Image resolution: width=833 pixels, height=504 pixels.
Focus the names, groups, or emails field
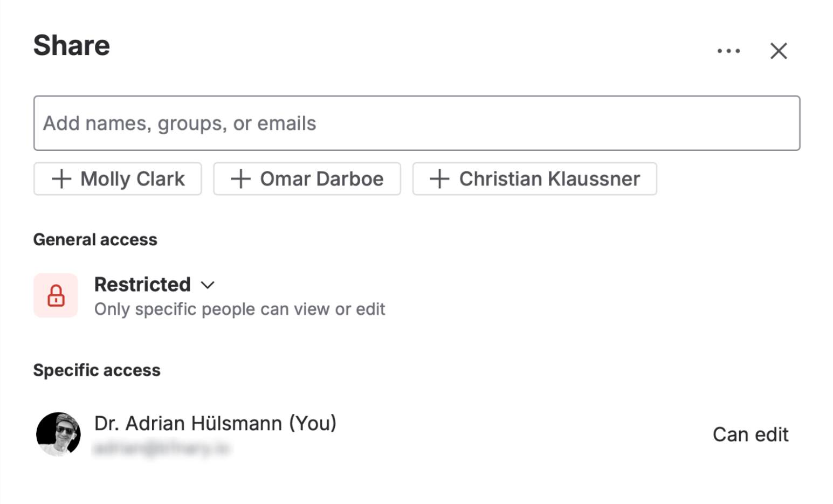pyautogui.click(x=416, y=123)
